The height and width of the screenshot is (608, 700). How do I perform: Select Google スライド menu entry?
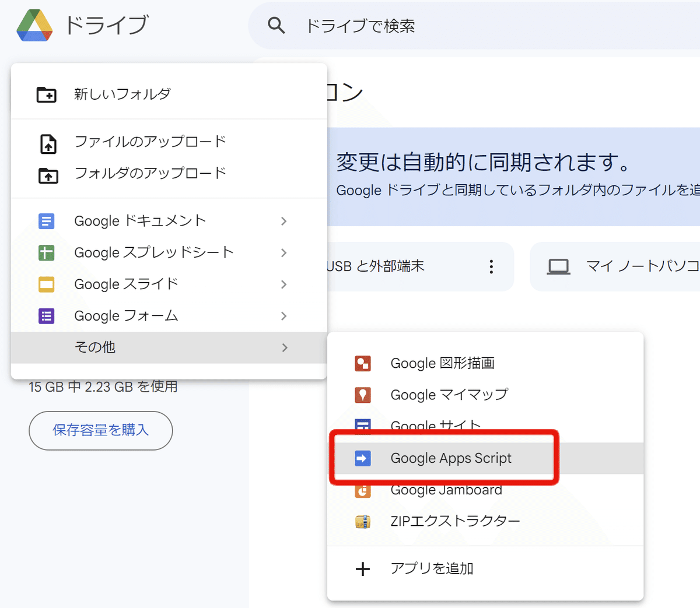pyautogui.click(x=169, y=284)
